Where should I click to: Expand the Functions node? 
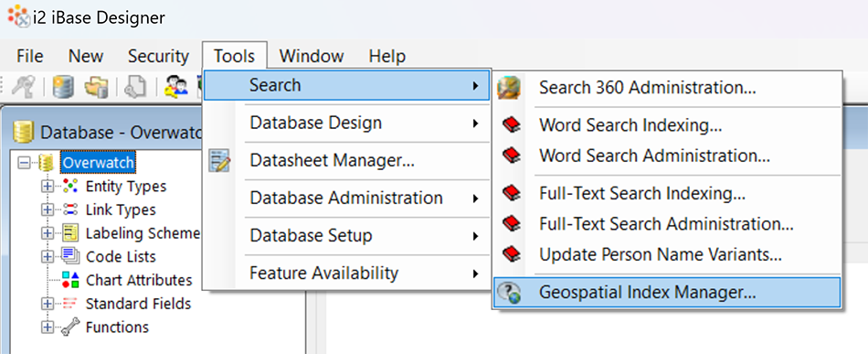coord(47,327)
